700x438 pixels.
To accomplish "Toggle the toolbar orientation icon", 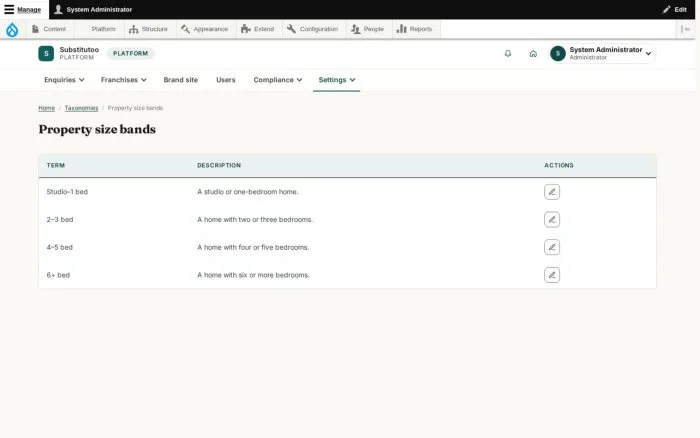I will [685, 29].
